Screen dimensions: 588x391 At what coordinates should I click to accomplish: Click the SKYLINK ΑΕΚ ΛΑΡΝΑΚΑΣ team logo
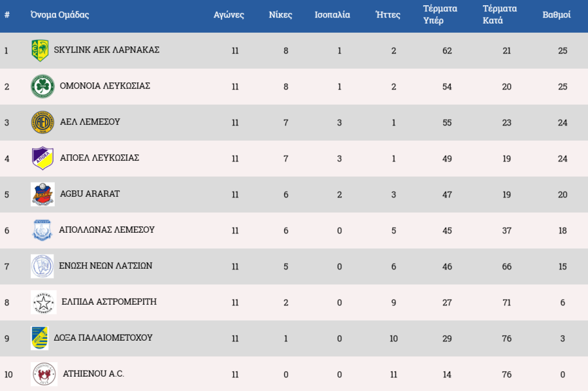[40, 50]
